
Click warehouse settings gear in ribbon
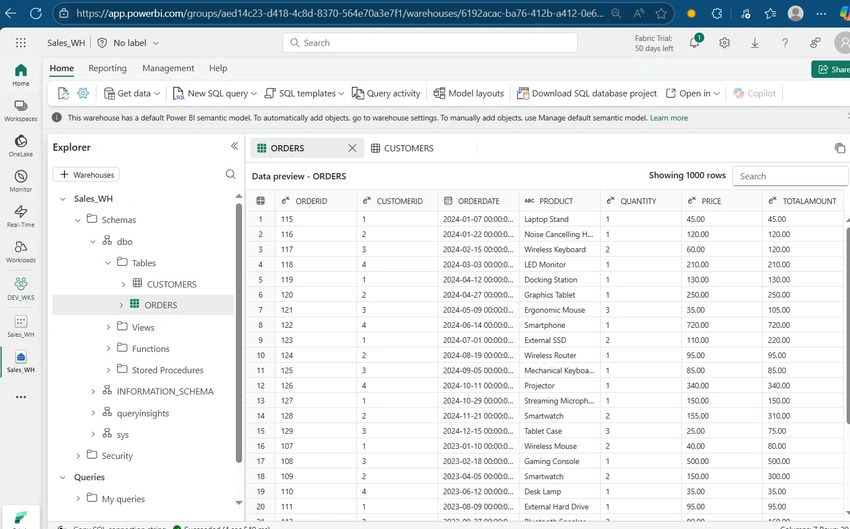pos(83,93)
